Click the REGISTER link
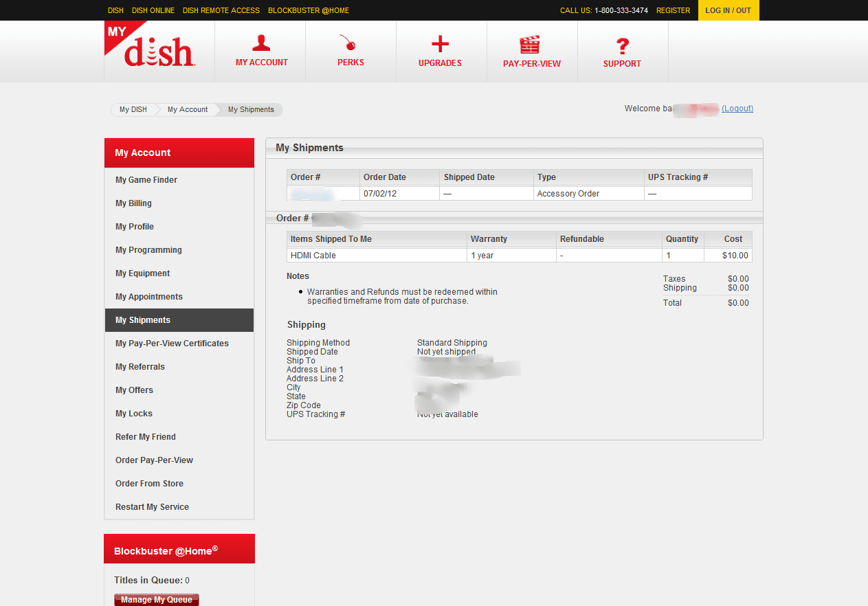Screen dimensions: 868x606 click(673, 10)
